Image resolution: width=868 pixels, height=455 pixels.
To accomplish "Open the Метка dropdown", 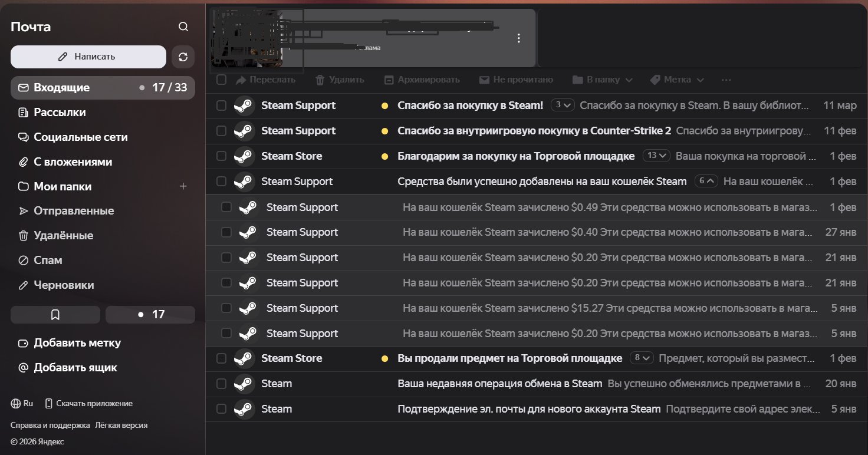I will 677,80.
